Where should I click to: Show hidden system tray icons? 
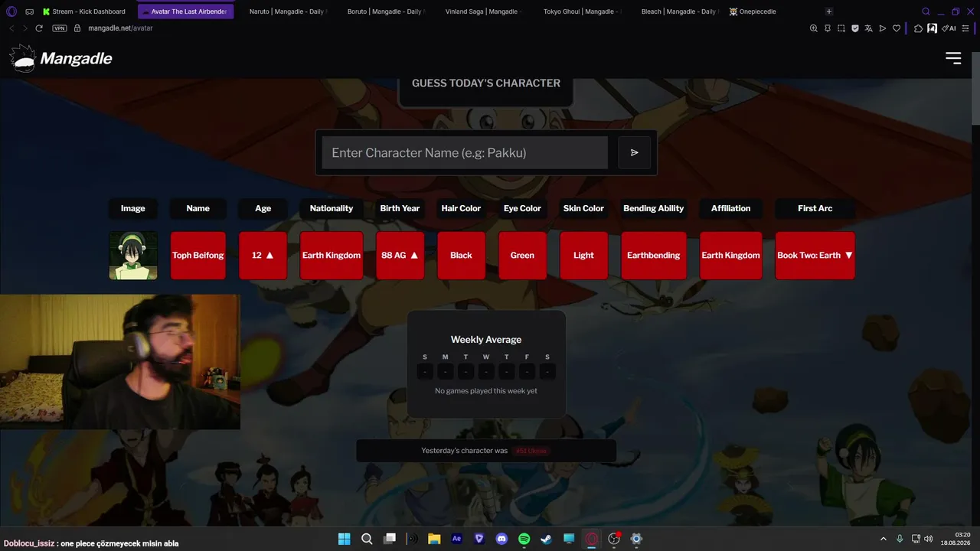click(884, 539)
